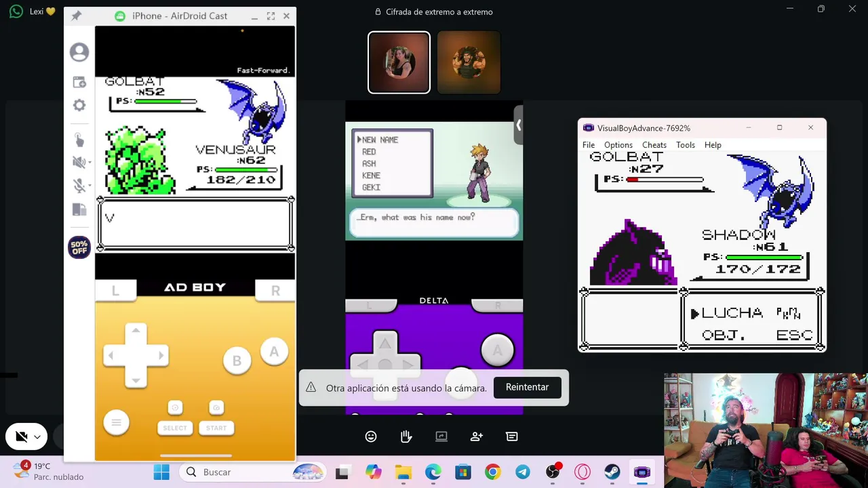The image size is (868, 488).
Task: Open the WhatsApp Lexi call title
Action: [42, 12]
